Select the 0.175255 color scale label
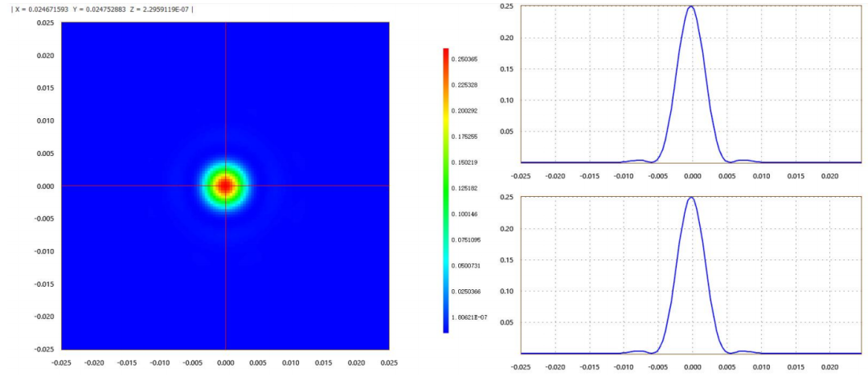This screenshot has width=868, height=376. [463, 137]
